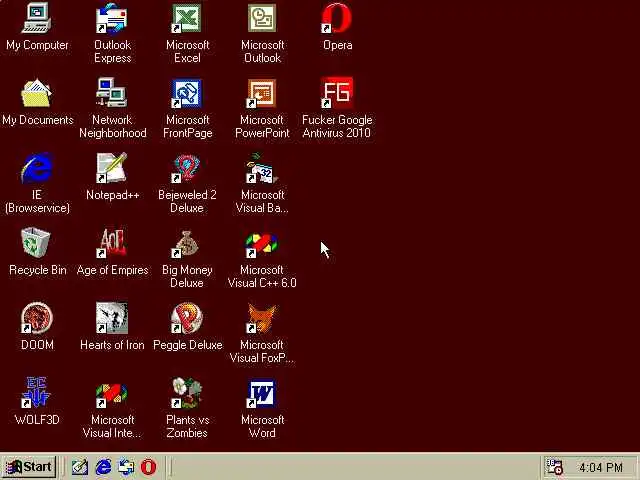The height and width of the screenshot is (480, 640).
Task: Click the Outlook Express quick launch icon
Action: click(x=126, y=467)
